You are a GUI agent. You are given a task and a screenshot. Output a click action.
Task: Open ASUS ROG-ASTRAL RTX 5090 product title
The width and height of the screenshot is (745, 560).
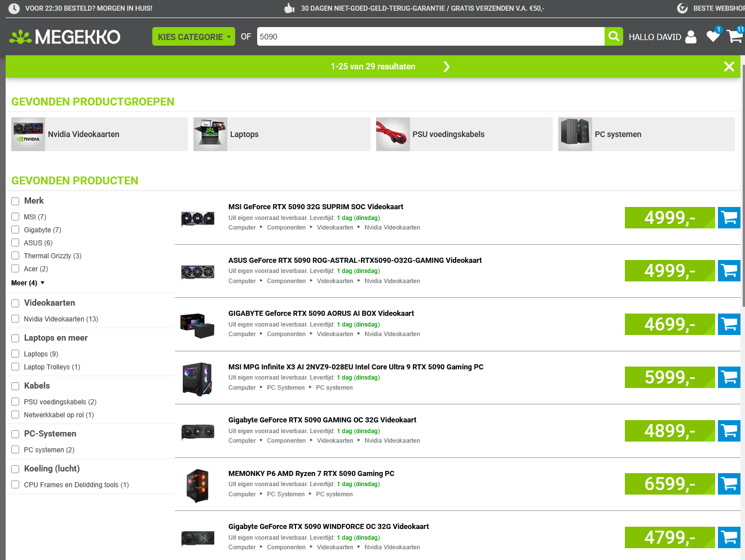click(x=355, y=261)
